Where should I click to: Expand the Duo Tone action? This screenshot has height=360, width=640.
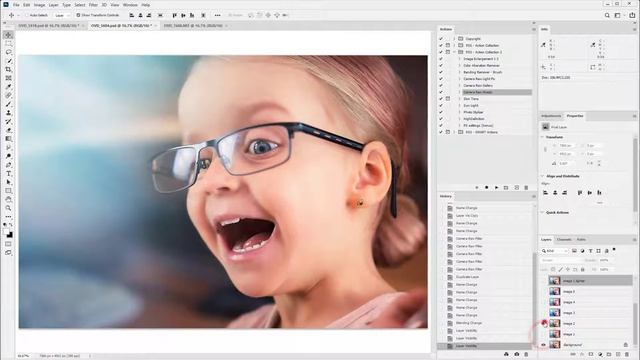coord(460,99)
